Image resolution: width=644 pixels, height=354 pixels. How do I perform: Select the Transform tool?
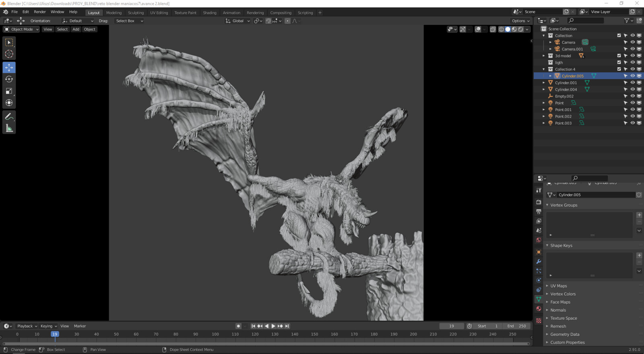[9, 103]
